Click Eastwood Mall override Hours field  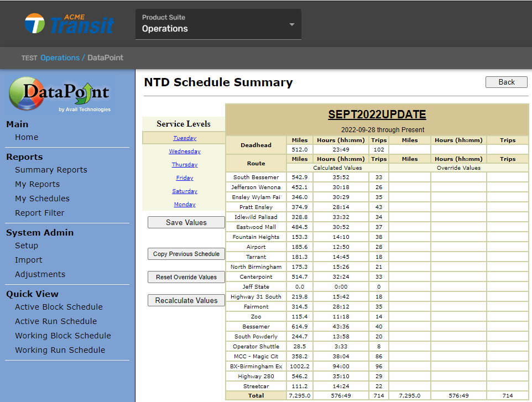click(x=458, y=227)
